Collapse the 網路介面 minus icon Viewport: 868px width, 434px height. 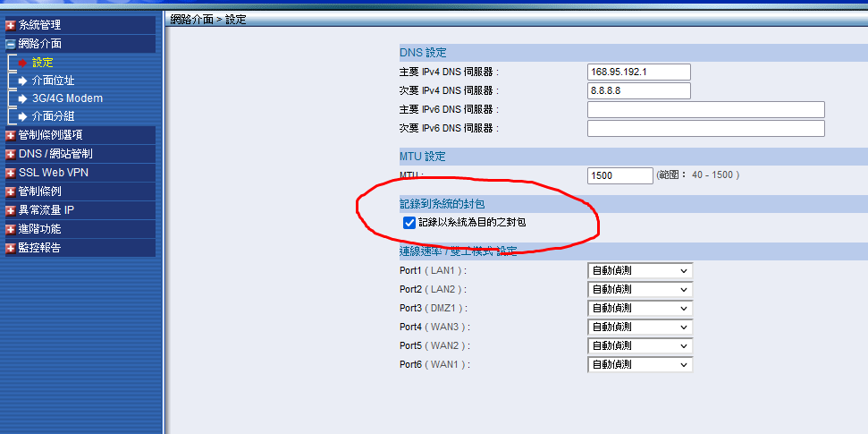(11, 44)
